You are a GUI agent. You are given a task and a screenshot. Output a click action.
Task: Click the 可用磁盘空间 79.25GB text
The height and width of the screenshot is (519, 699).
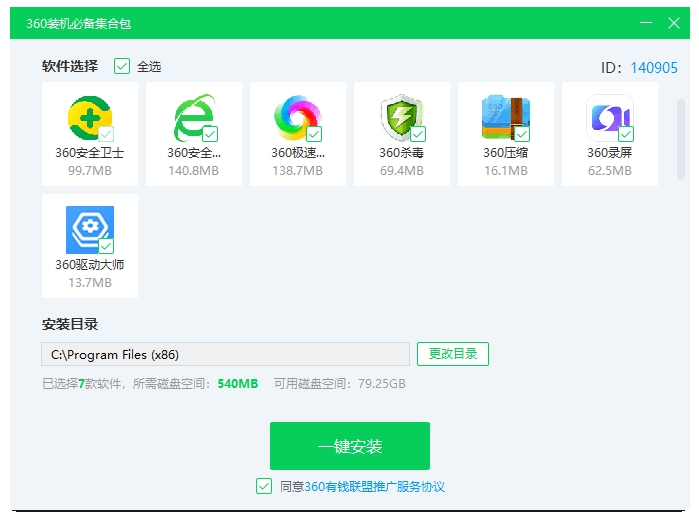[x=340, y=384]
